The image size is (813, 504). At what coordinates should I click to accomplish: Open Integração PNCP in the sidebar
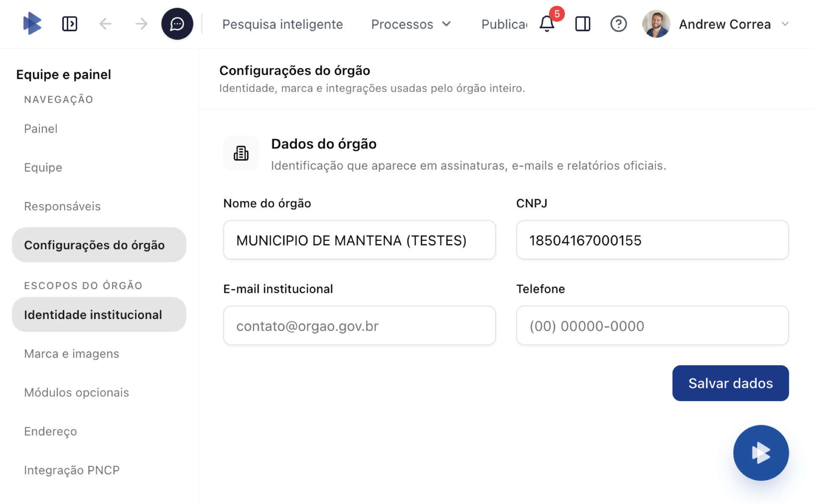pyautogui.click(x=72, y=470)
